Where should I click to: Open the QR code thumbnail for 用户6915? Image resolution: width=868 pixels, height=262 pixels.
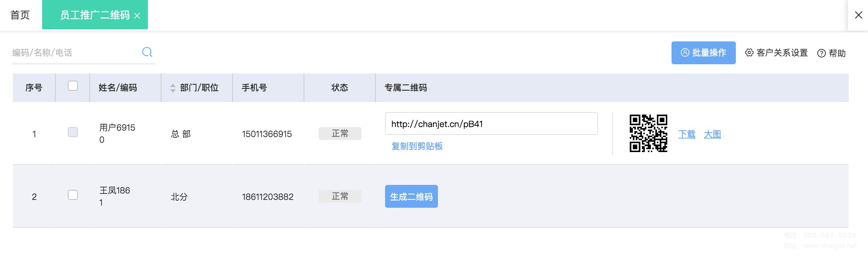point(648,133)
